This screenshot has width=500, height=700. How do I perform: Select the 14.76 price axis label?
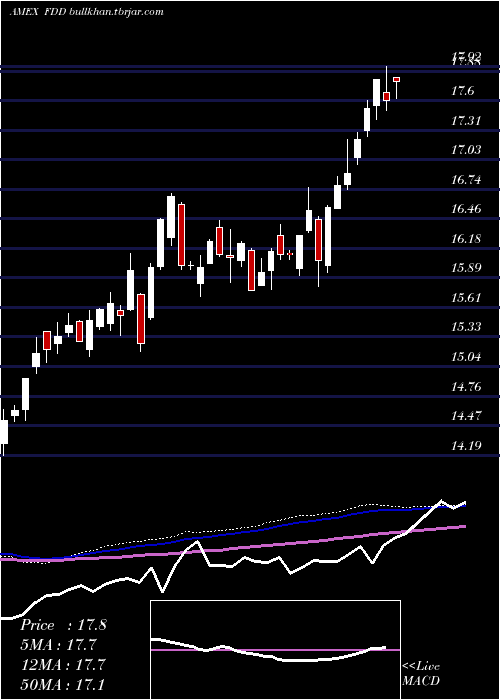point(467,386)
